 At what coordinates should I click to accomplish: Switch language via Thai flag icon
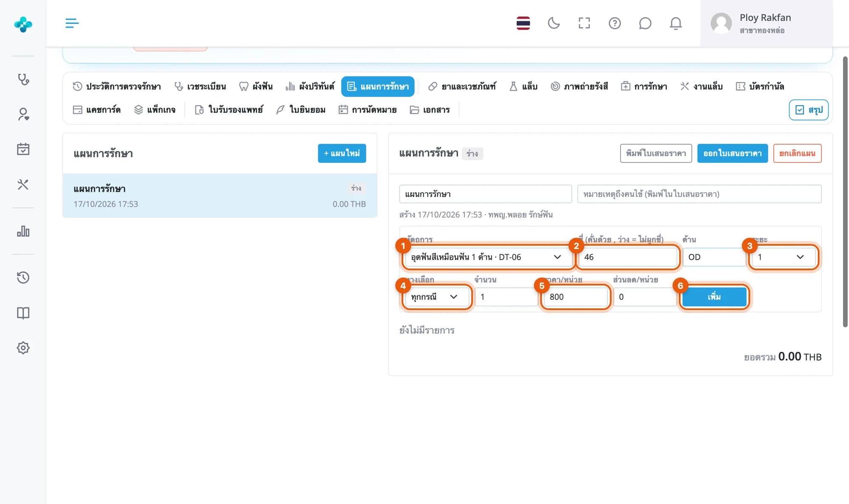(523, 23)
